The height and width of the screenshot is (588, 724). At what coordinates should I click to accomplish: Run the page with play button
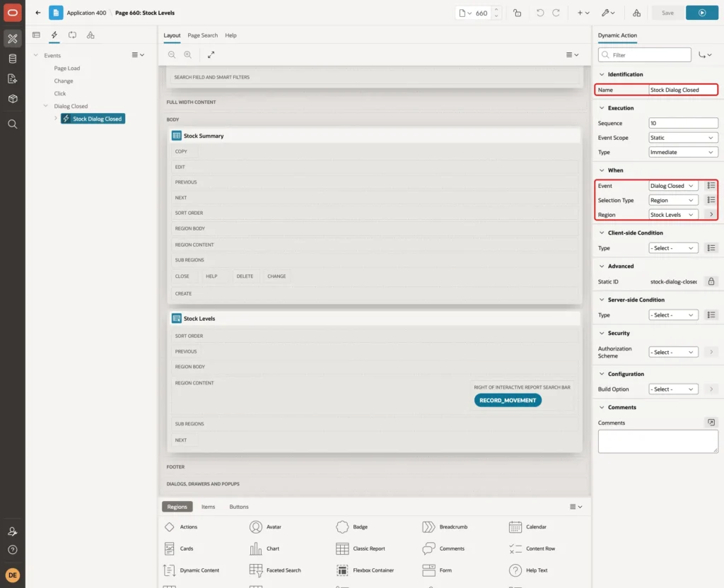point(702,13)
